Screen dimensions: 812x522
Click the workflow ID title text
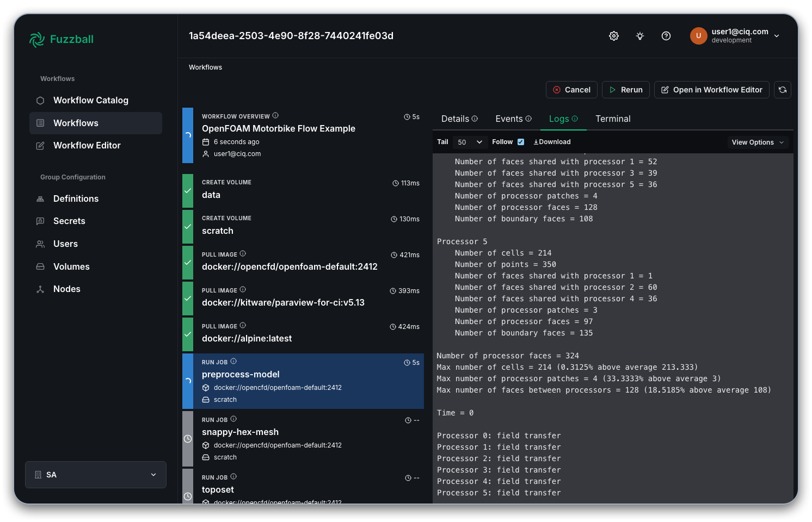[x=291, y=36]
